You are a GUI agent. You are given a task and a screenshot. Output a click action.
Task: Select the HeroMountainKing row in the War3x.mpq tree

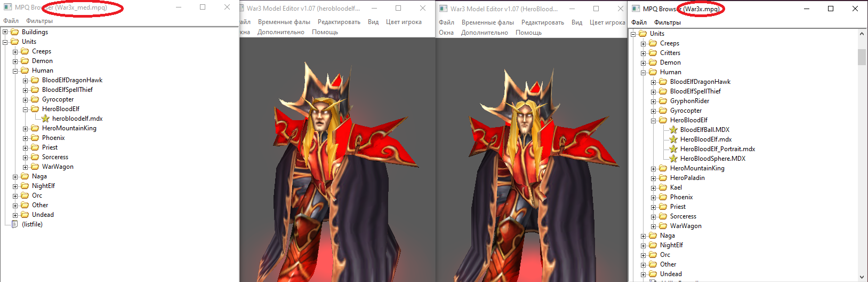[697, 168]
